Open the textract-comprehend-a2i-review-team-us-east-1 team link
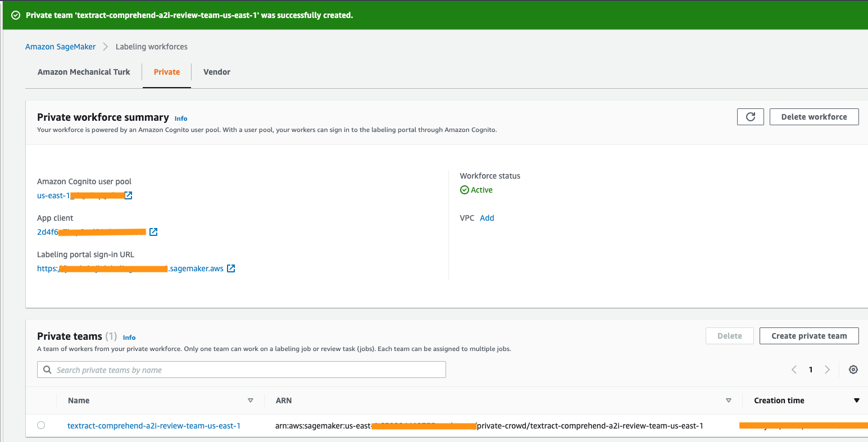 [154, 426]
